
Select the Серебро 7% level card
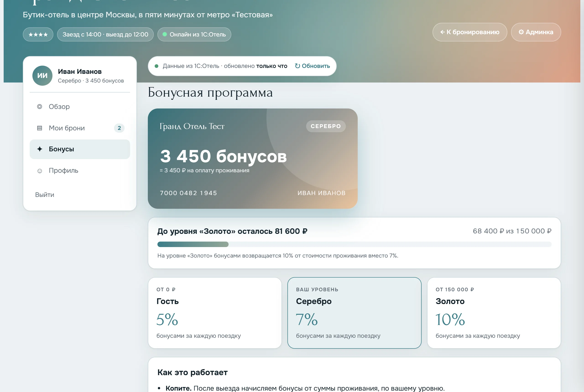(x=354, y=313)
